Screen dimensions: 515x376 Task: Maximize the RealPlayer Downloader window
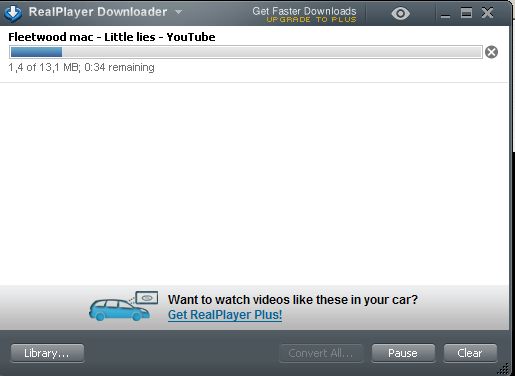(x=466, y=13)
